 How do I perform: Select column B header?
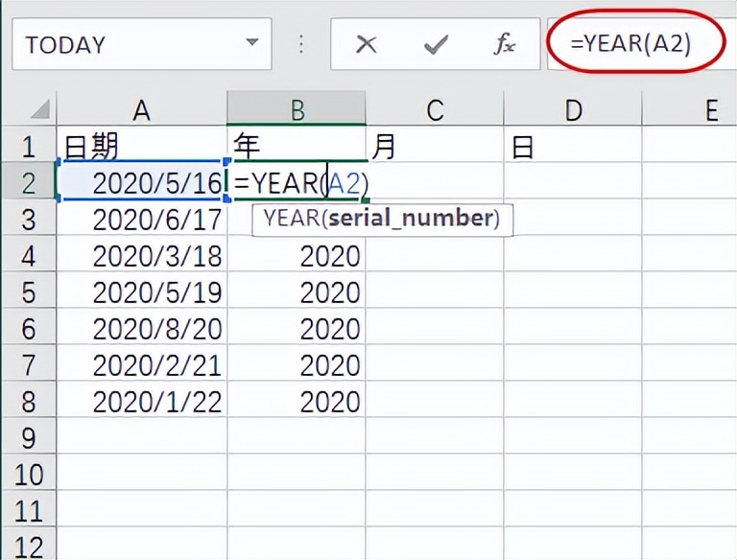tap(297, 110)
